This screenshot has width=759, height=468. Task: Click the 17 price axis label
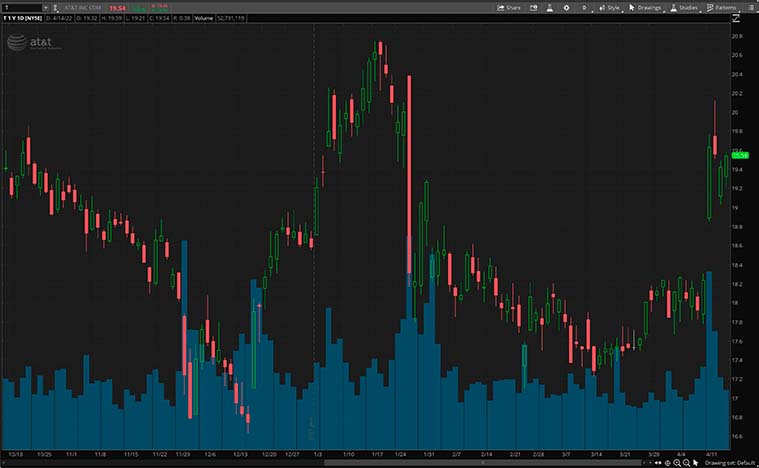tap(735, 398)
